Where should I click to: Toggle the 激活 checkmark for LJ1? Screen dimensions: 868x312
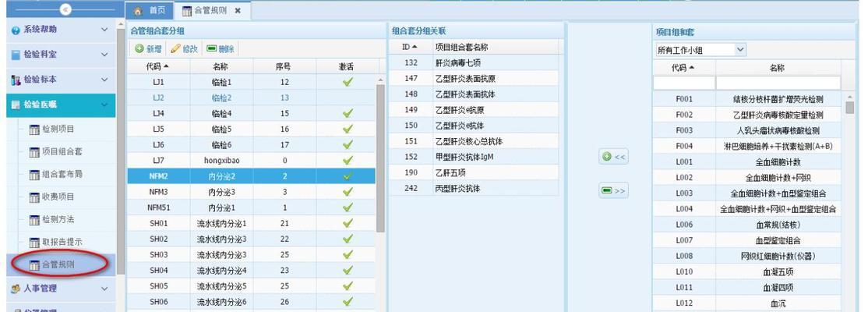pyautogui.click(x=348, y=82)
